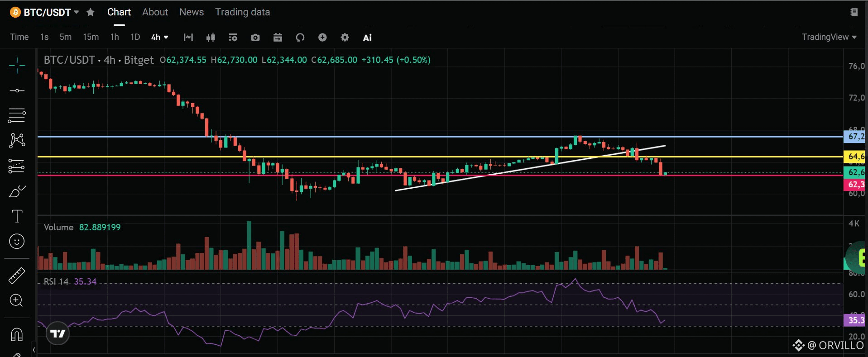Click the +310.45 (+0.50%) change value
Screen dimensions: 868x357
click(x=396, y=60)
